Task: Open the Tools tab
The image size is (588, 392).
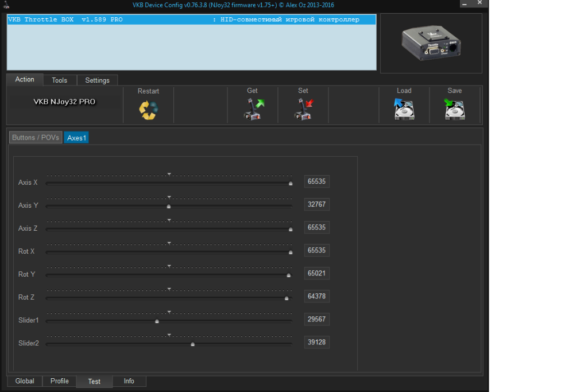Action: [x=60, y=80]
